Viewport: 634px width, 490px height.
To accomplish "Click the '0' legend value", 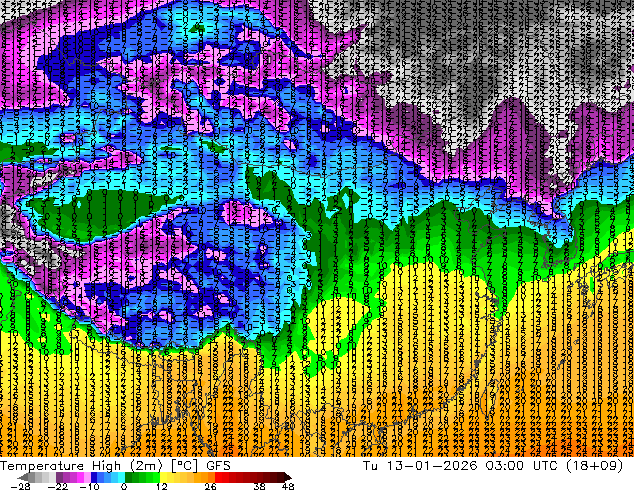I will (124, 486).
